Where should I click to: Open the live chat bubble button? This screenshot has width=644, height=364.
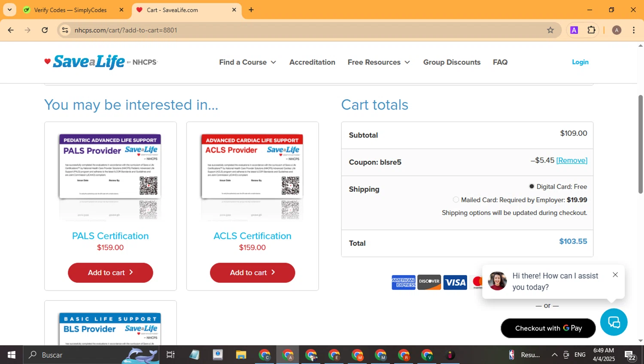614,322
